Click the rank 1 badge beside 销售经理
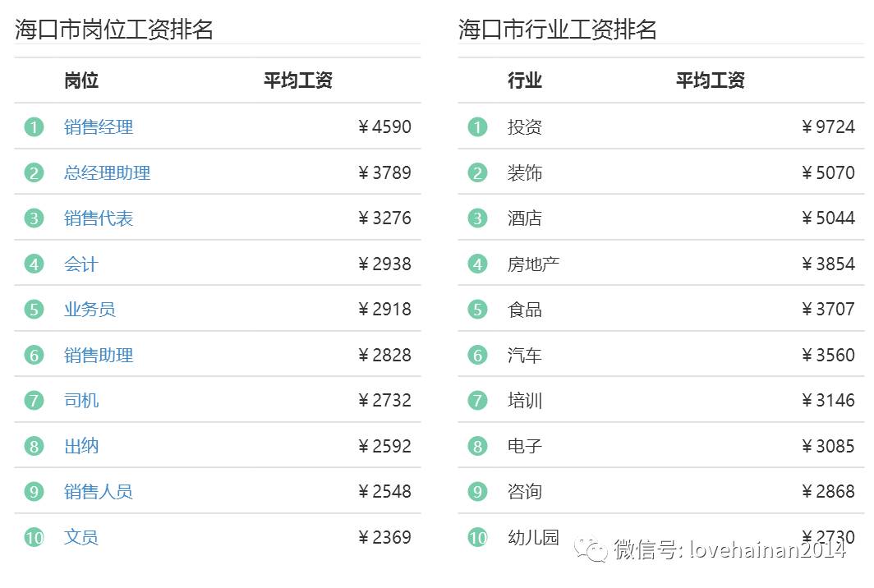 click(33, 127)
